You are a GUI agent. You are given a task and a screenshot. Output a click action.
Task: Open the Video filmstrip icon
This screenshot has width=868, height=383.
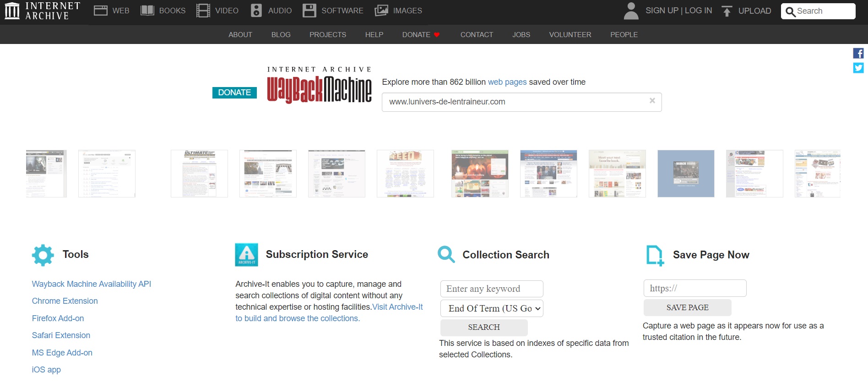(x=203, y=11)
